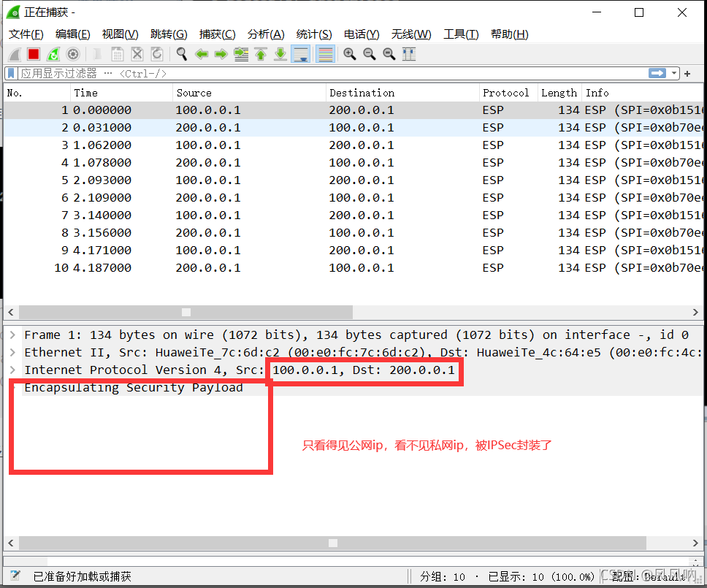Image resolution: width=707 pixels, height=588 pixels.
Task: Click packet list scroll left arrow
Action: 11,312
